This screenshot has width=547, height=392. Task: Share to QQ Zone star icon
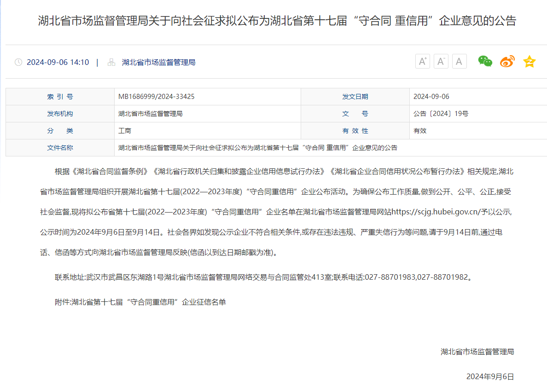(529, 62)
